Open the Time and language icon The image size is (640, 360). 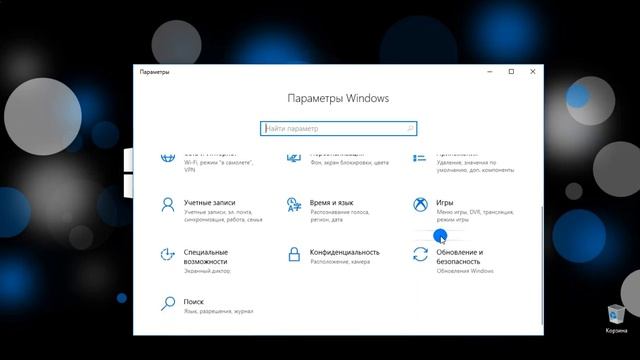294,204
